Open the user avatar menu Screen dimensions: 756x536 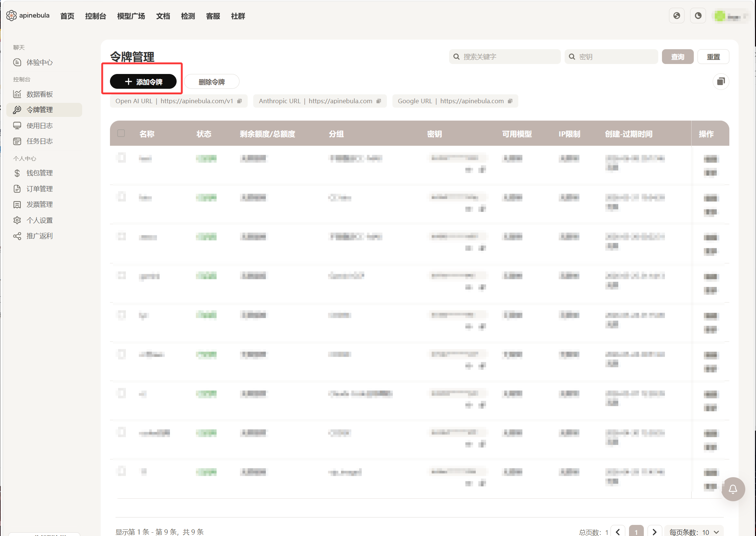tap(730, 16)
